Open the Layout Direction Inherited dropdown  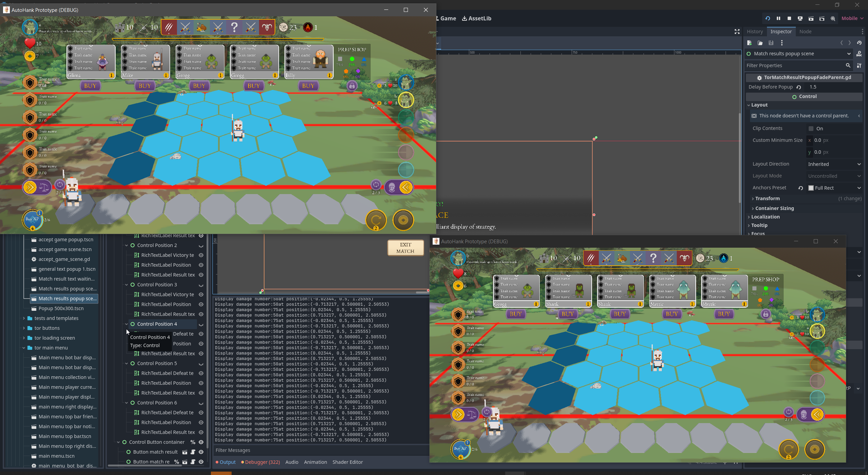[834, 164]
